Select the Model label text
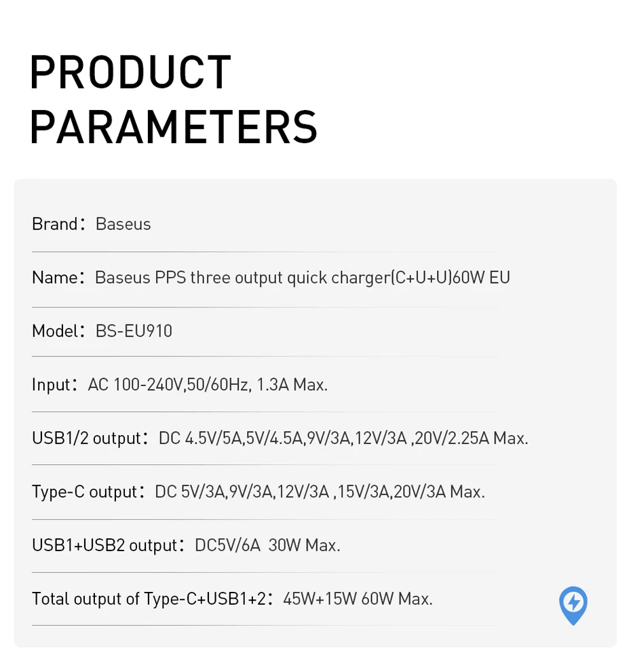The height and width of the screenshot is (672, 631). tap(55, 331)
